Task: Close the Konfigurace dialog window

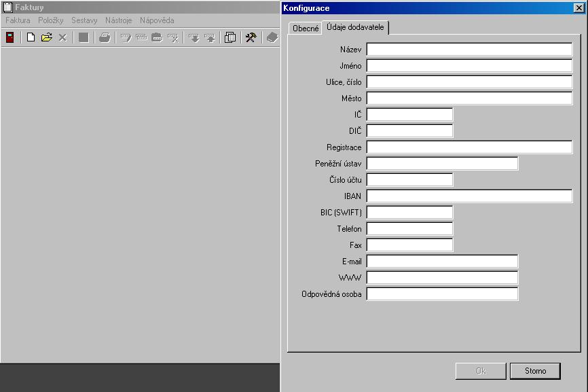Action: [578, 8]
